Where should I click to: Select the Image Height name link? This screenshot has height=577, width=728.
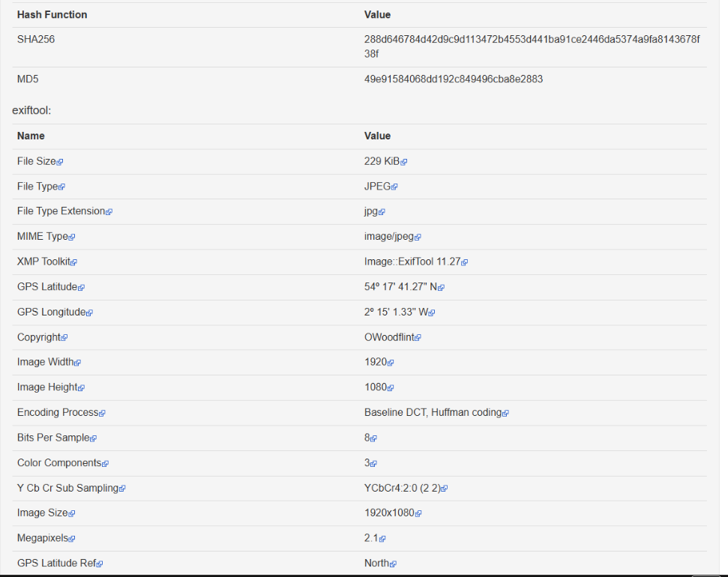tap(47, 387)
